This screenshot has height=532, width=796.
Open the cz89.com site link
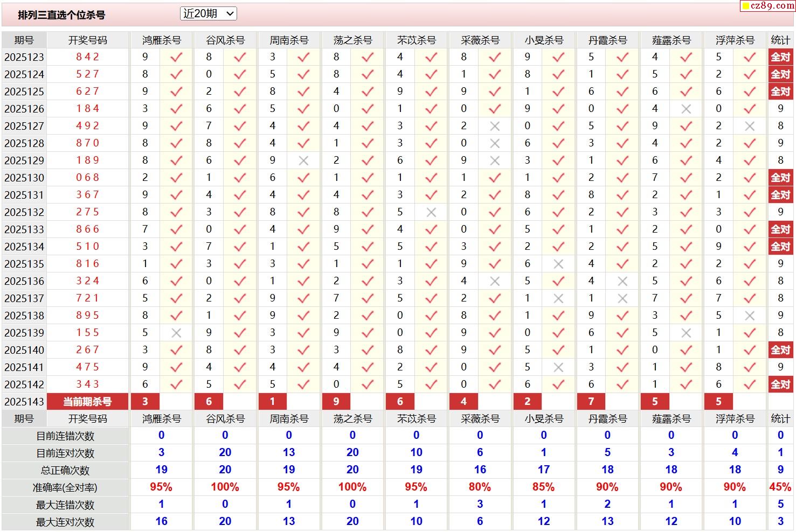(x=768, y=5)
